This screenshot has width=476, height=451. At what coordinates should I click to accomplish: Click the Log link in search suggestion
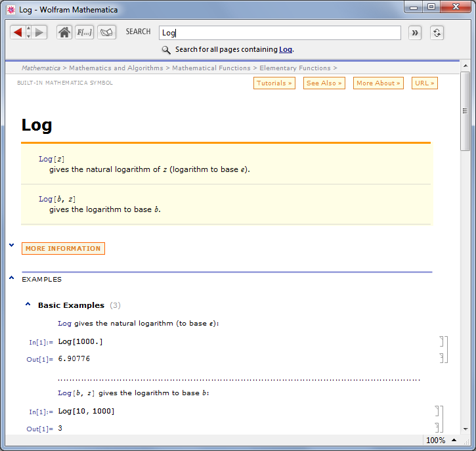coord(286,50)
